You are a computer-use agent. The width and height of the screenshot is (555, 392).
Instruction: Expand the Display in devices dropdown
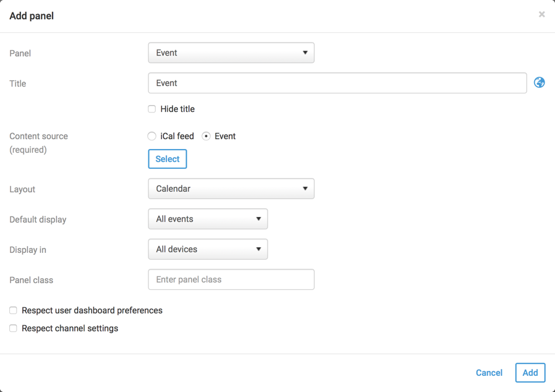point(208,249)
